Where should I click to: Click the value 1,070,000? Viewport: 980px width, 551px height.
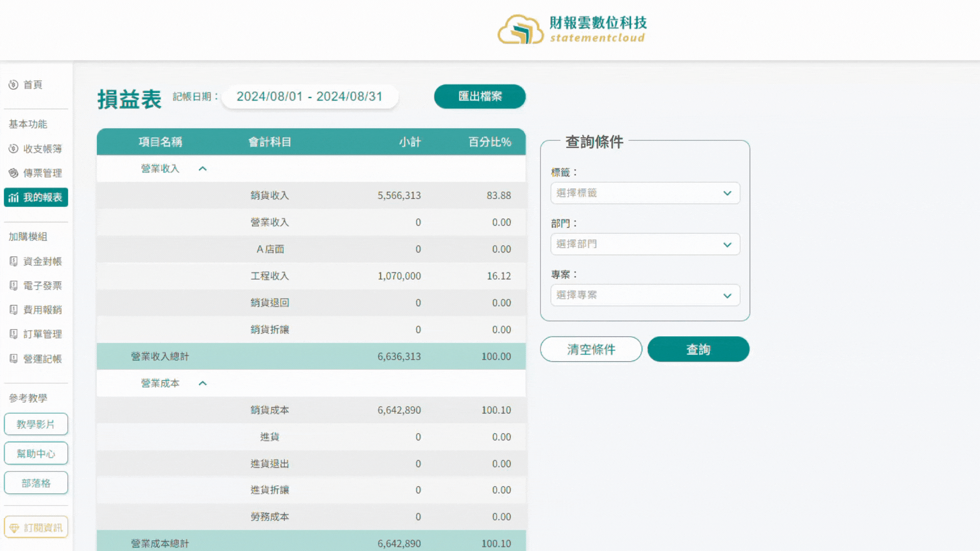point(399,276)
